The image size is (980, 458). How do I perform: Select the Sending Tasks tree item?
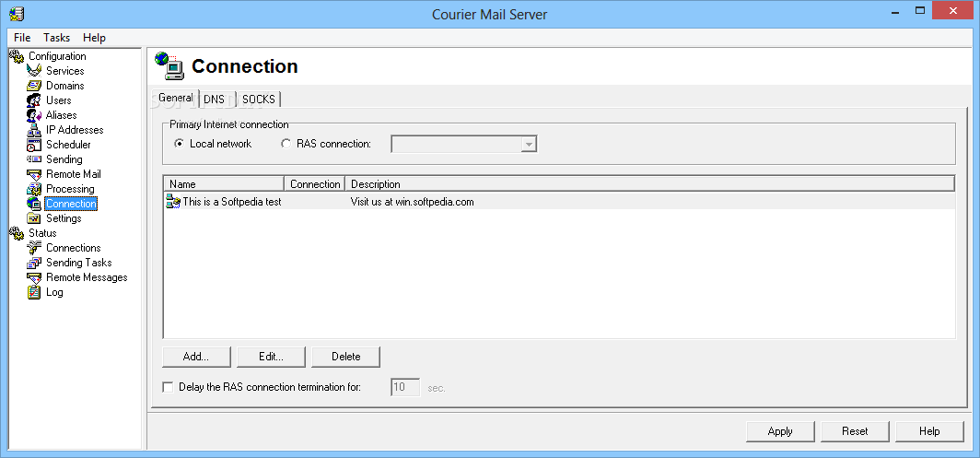coord(79,263)
